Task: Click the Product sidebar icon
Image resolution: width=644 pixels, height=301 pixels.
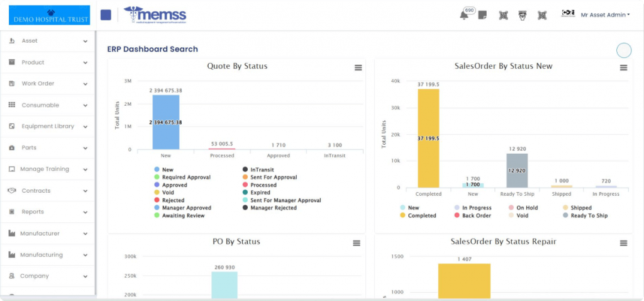Action: [12, 62]
